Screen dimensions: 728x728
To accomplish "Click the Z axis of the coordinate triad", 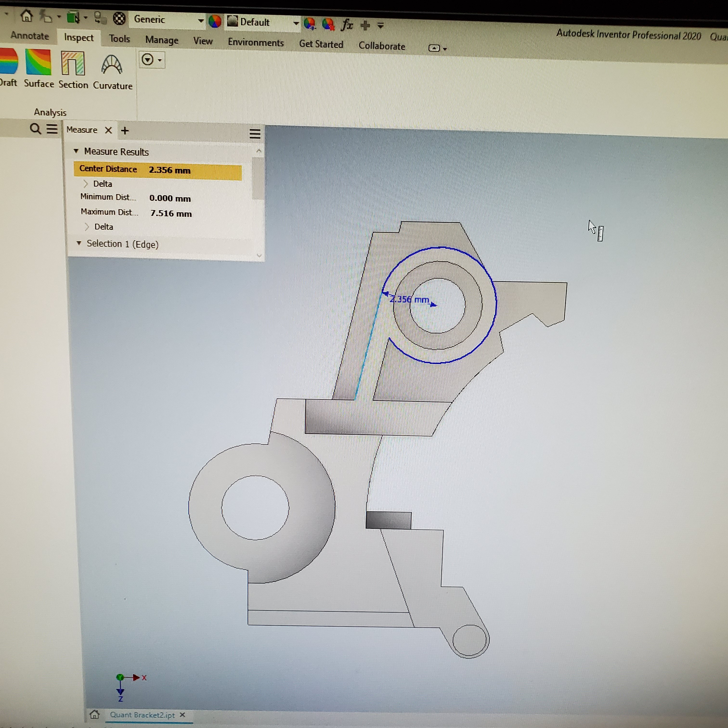I will (x=120, y=692).
